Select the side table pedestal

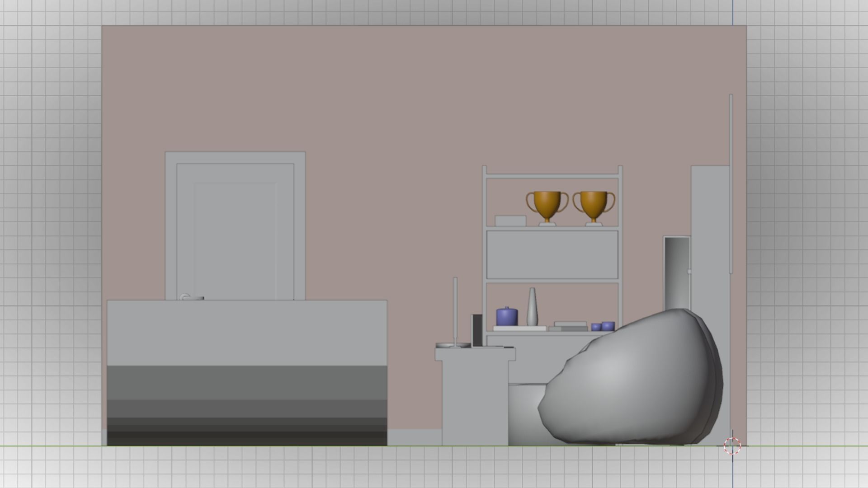click(475, 397)
